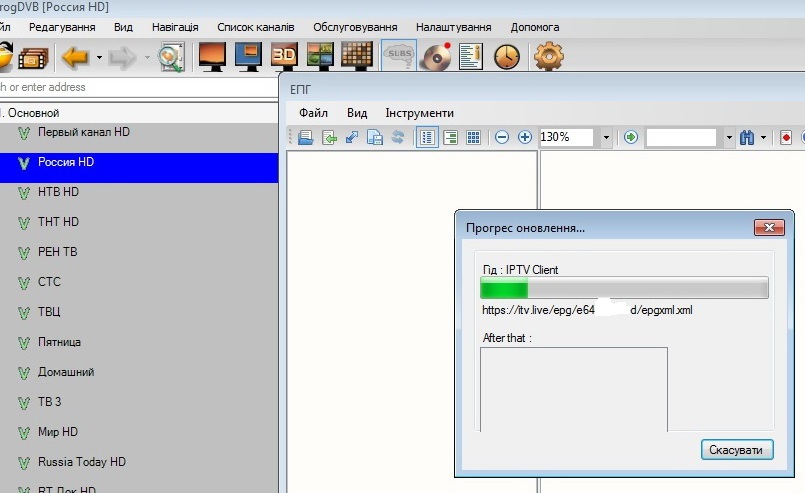Image resolution: width=805 pixels, height=493 pixels.
Task: Toggle the list view mode button
Action: point(427,137)
